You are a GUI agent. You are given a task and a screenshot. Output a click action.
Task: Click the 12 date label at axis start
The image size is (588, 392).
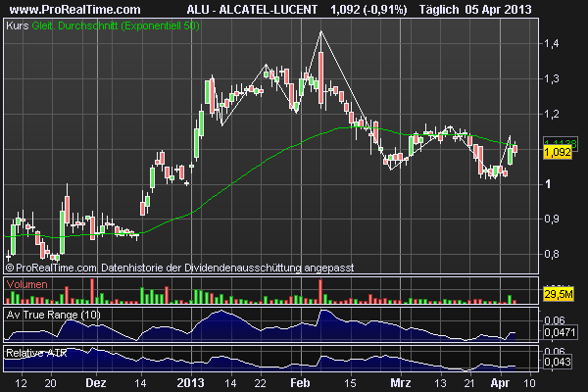[x=21, y=383]
